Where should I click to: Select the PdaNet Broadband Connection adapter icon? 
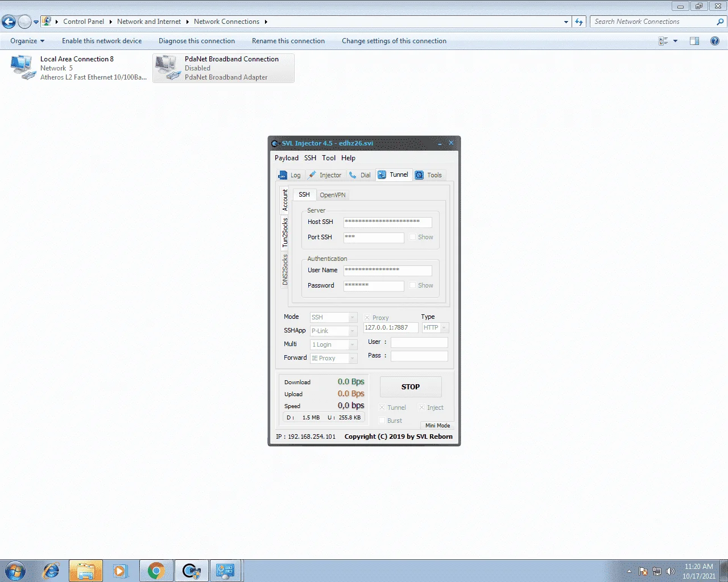(168, 68)
